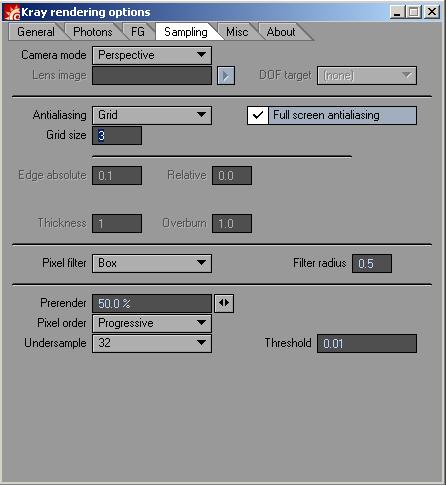Toggle Full screen antialiasing checkbox

[258, 115]
